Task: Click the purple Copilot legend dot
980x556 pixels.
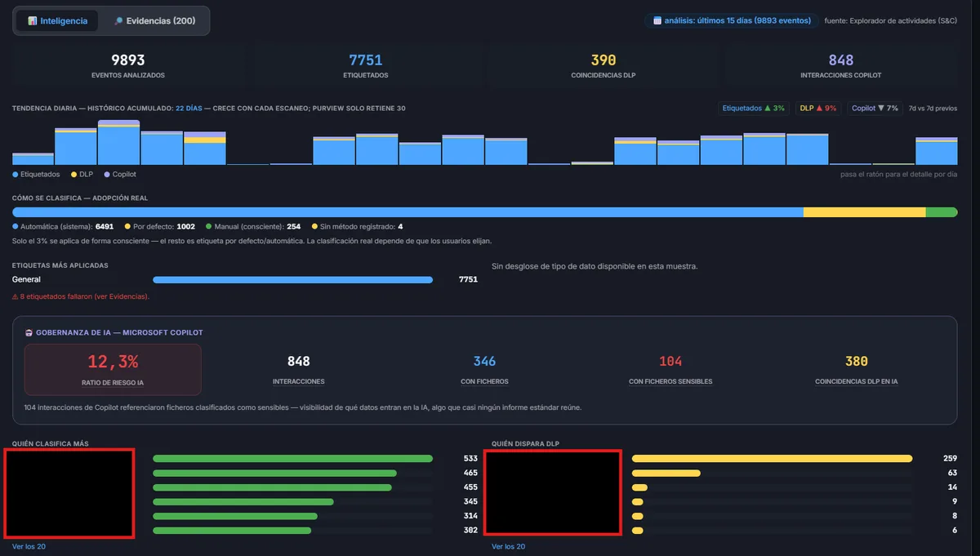Action: point(107,174)
